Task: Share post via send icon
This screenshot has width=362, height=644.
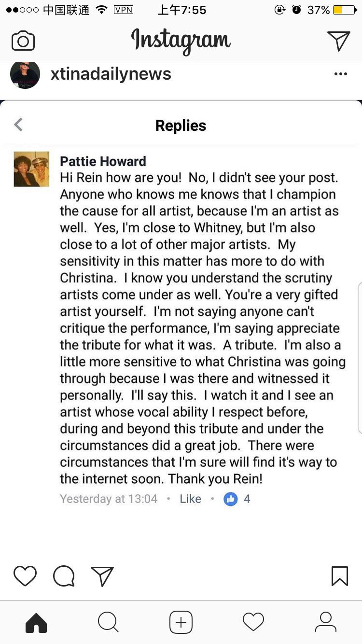Action: [102, 575]
